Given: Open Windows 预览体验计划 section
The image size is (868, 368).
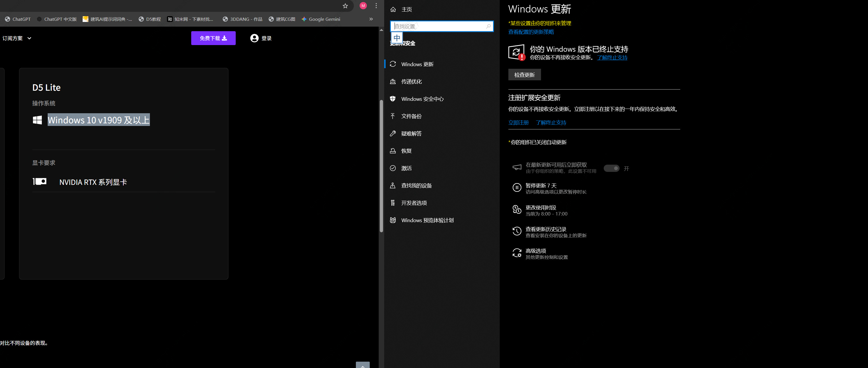Looking at the screenshot, I should [x=427, y=220].
